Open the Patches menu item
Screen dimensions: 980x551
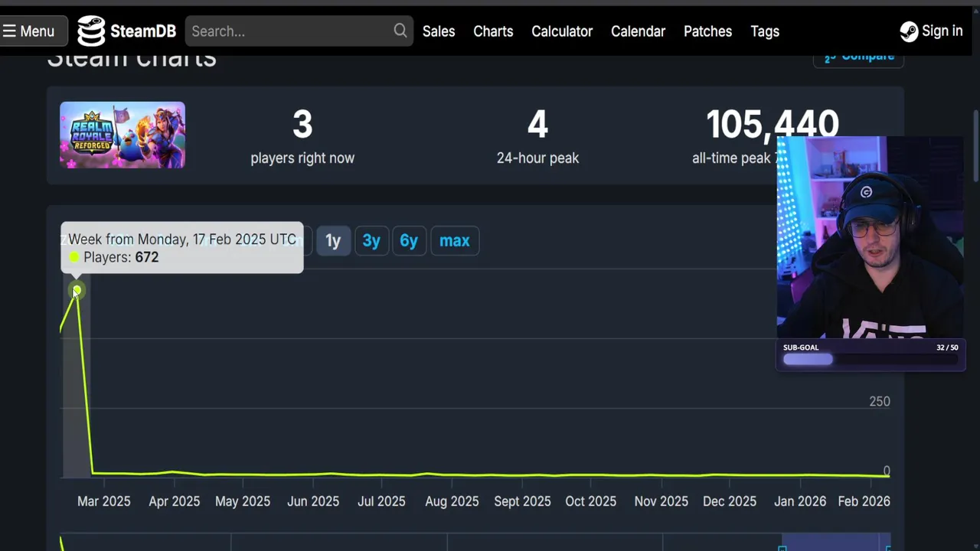[x=707, y=31]
